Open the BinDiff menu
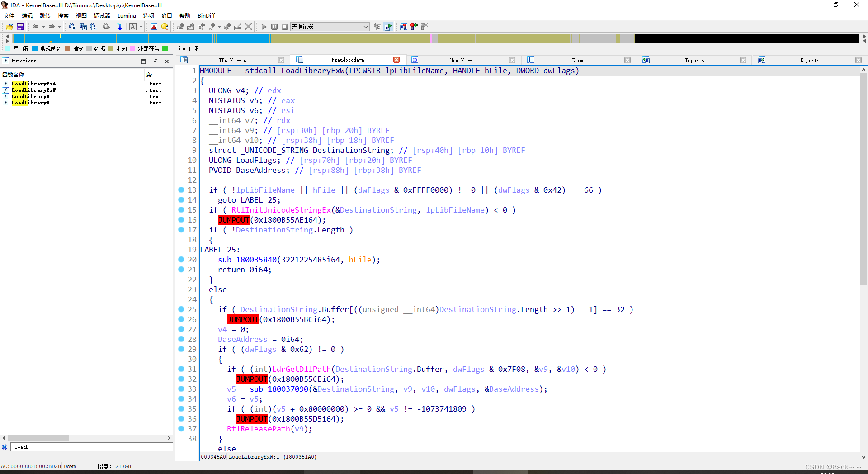This screenshot has width=868, height=474. (x=206, y=15)
